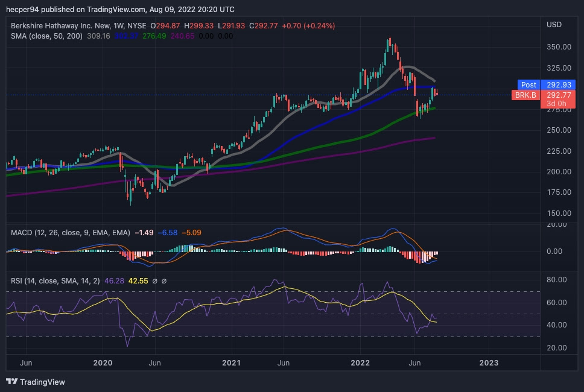Click the RSI 80.00 axis label
This screenshot has height=392, width=584.
556,280
